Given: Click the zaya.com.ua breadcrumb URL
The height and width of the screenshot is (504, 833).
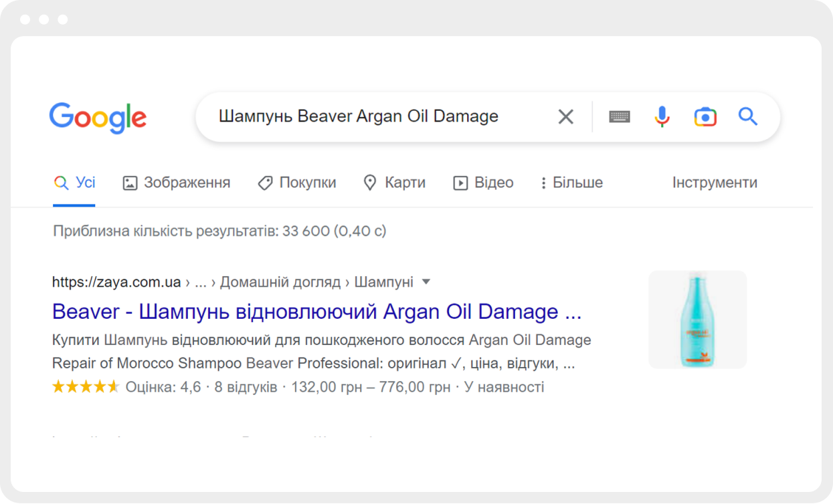Looking at the screenshot, I should 116,282.
